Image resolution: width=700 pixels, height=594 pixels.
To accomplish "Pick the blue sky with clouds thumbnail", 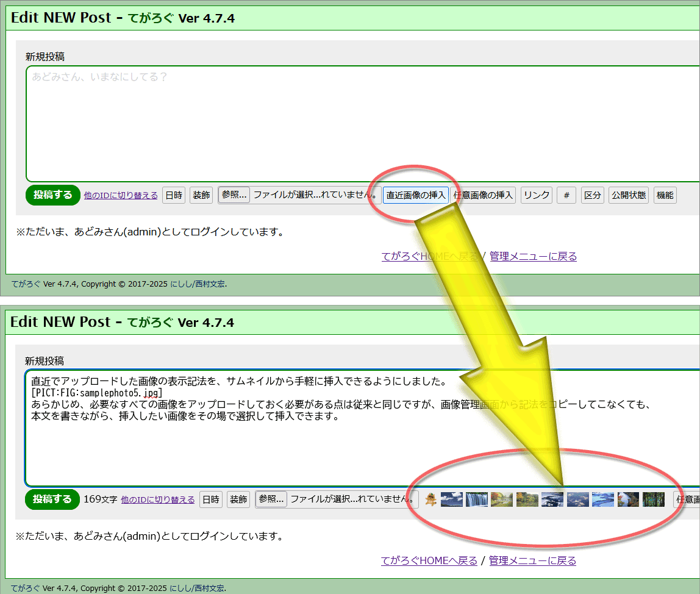I will [452, 499].
